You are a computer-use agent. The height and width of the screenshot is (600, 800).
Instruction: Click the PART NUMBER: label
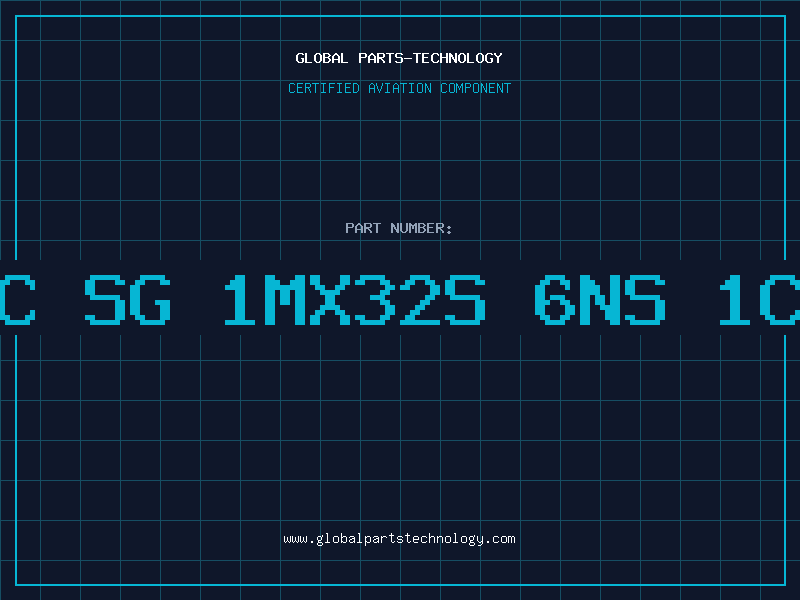pos(399,228)
